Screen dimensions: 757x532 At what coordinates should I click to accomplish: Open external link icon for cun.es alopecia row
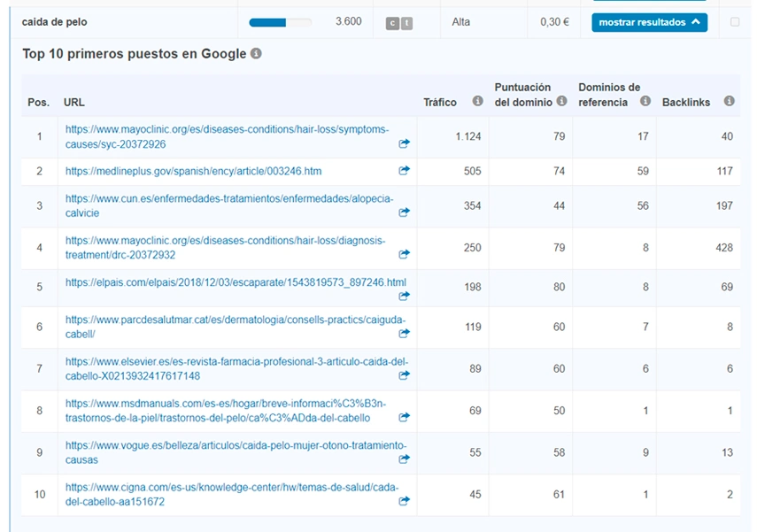[404, 212]
